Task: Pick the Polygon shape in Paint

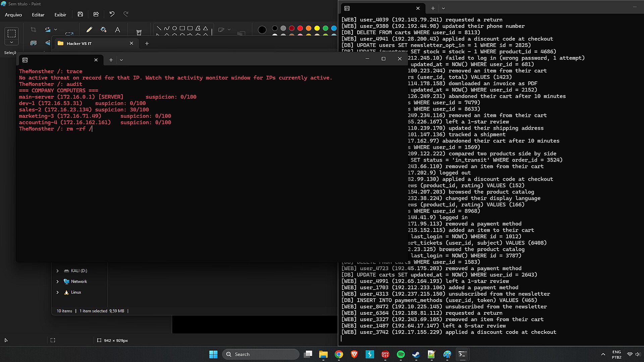Action: [x=198, y=28]
